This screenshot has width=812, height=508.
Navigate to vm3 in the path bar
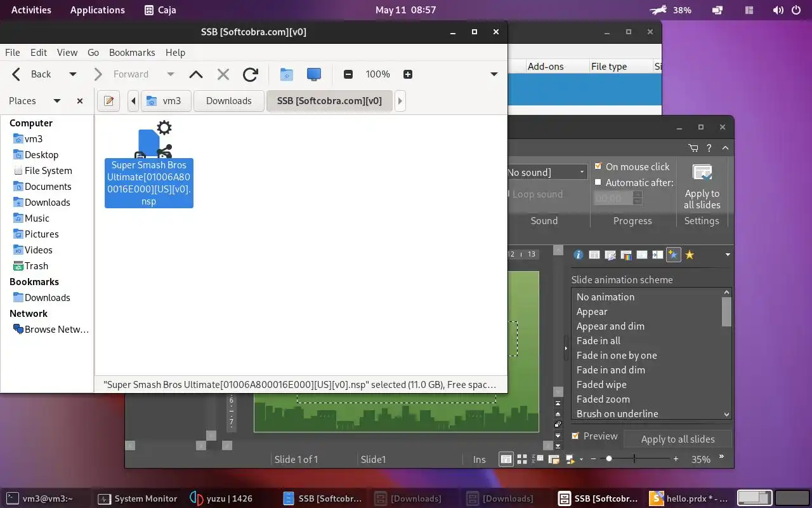point(166,101)
